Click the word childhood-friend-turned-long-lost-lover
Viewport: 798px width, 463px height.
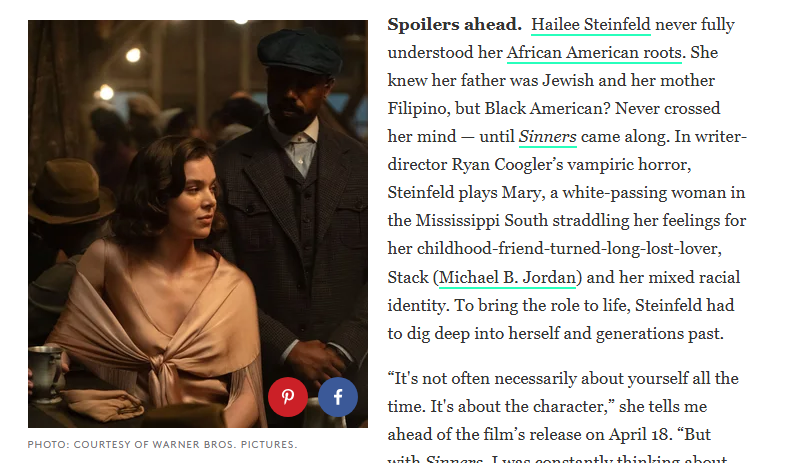point(569,248)
